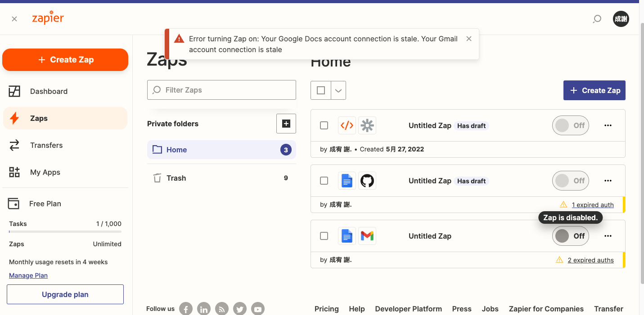Image resolution: width=644 pixels, height=315 pixels.
Task: Click the Home folder icon
Action: coord(157,150)
